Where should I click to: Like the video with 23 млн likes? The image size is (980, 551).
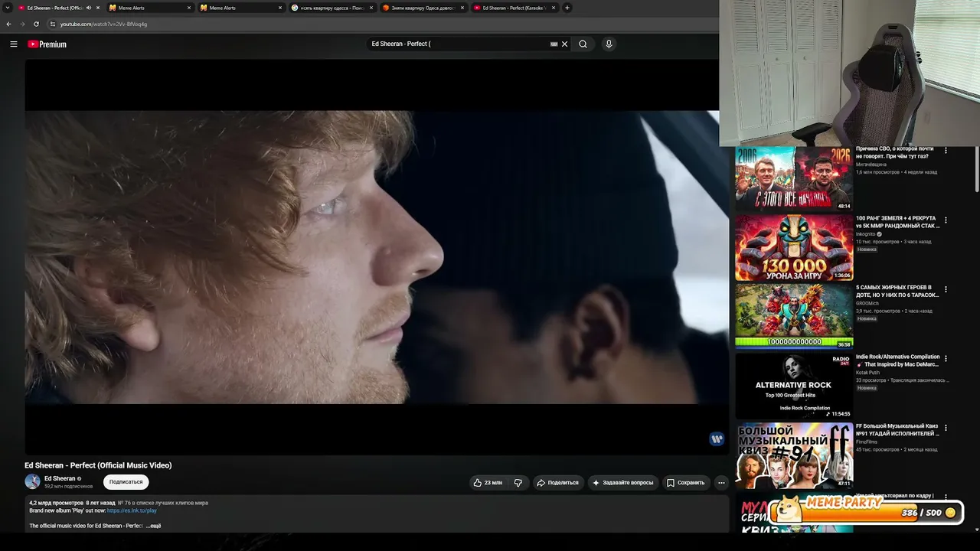coord(488,483)
